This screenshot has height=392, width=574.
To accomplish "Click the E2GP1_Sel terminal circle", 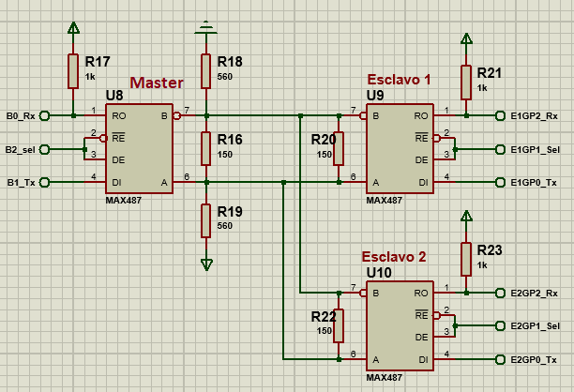I will 500,325.
